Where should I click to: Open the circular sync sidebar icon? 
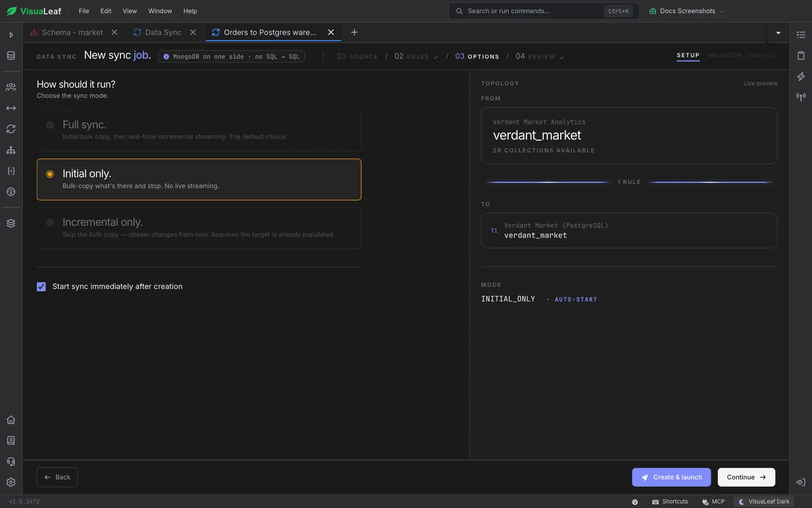[x=11, y=129]
